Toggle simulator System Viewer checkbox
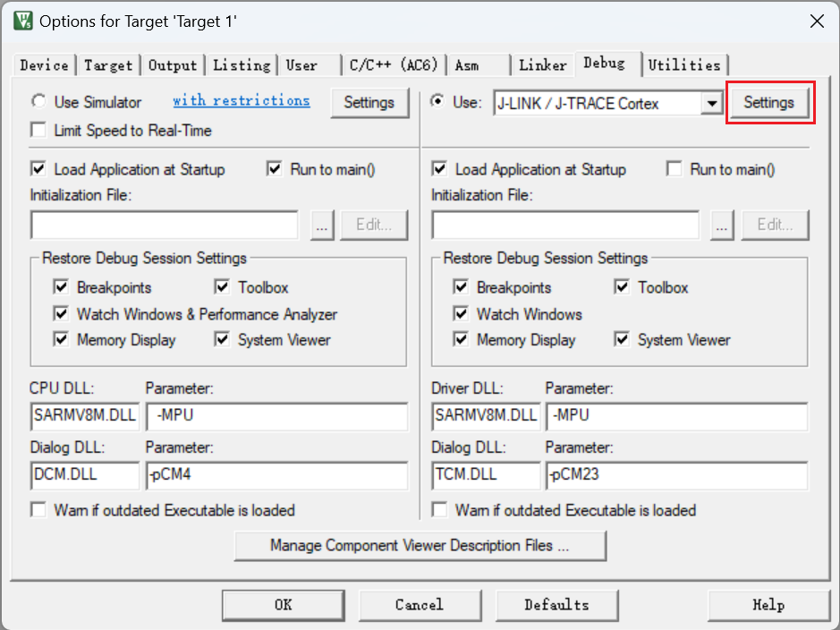Viewport: 840px width, 630px height. pyautogui.click(x=222, y=340)
